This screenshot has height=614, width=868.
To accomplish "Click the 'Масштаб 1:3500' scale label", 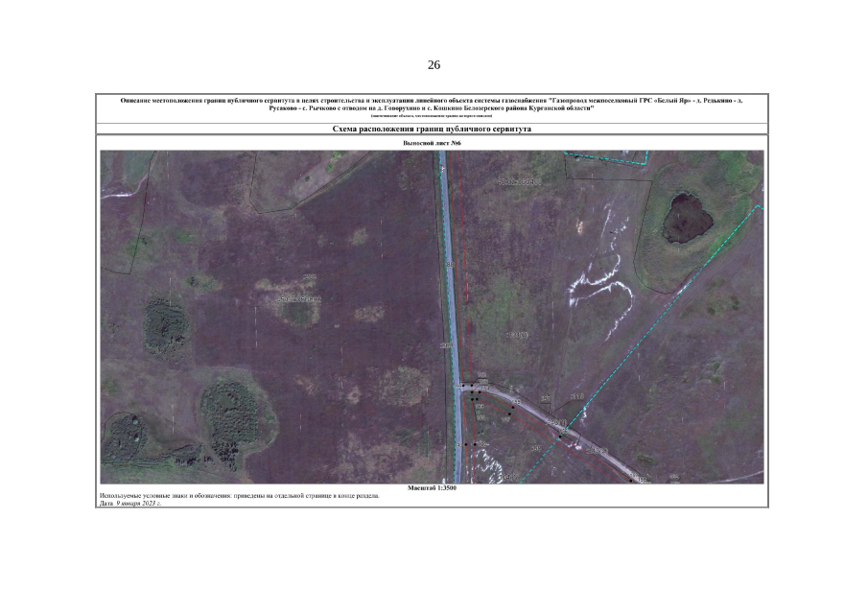I will (x=432, y=488).
